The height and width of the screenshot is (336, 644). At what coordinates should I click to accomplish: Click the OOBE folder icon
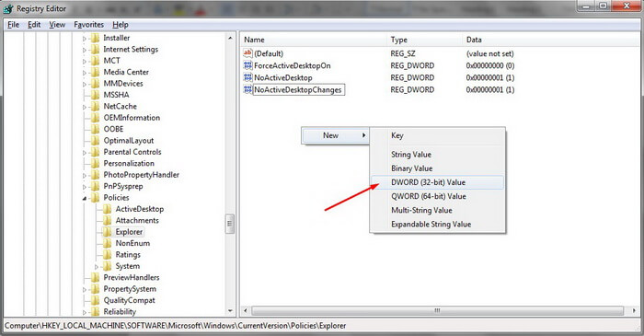(96, 129)
